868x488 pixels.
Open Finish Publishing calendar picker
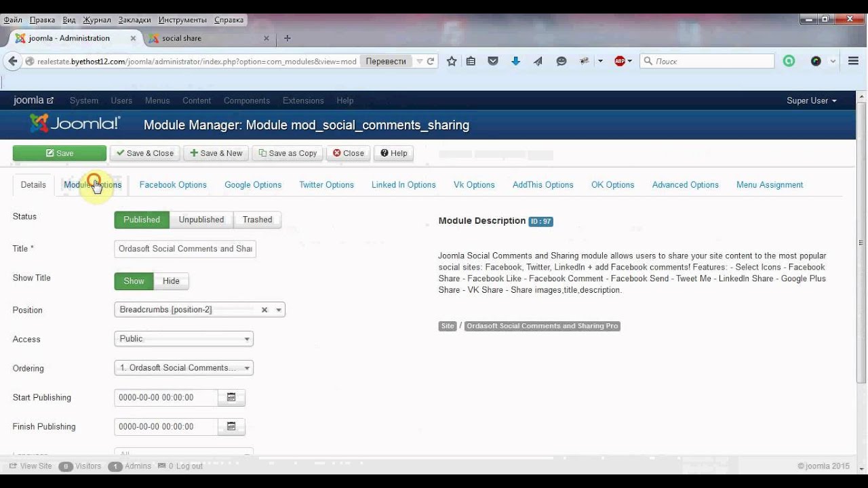point(231,426)
